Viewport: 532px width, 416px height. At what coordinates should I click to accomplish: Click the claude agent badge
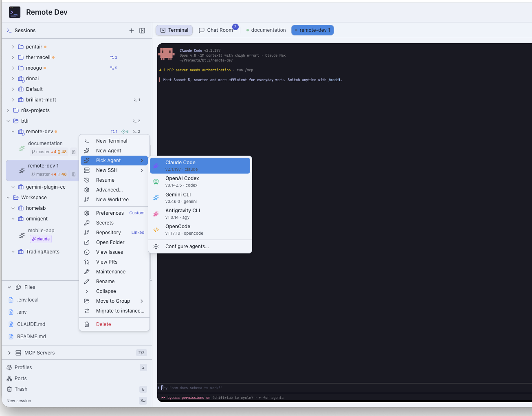[41, 239]
